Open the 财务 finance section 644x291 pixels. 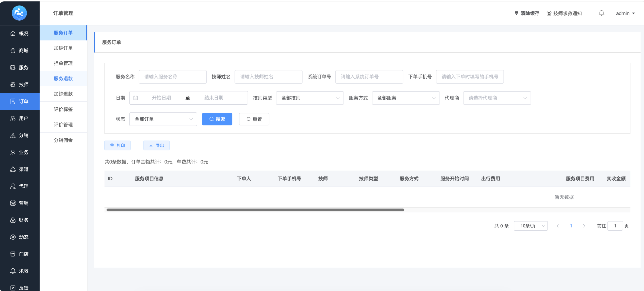[20, 220]
